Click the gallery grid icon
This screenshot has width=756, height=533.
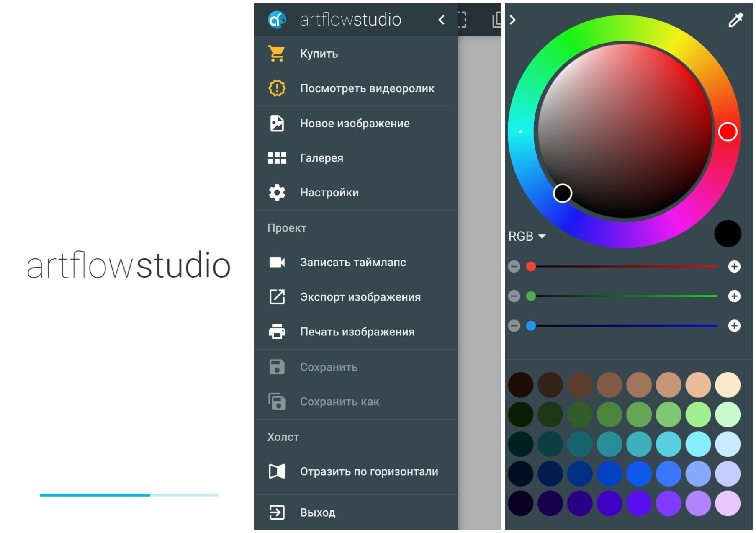point(277,158)
